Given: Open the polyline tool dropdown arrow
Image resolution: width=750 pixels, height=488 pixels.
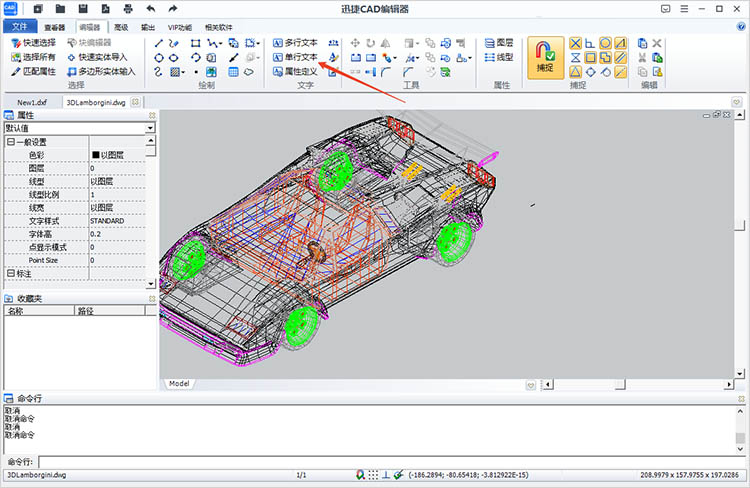Looking at the screenshot, I should [221, 44].
